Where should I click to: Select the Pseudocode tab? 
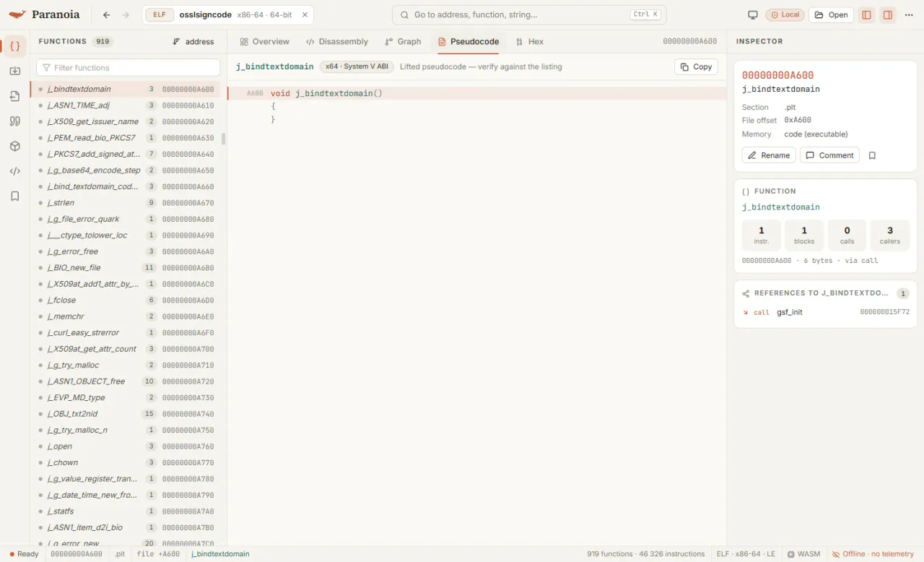468,42
